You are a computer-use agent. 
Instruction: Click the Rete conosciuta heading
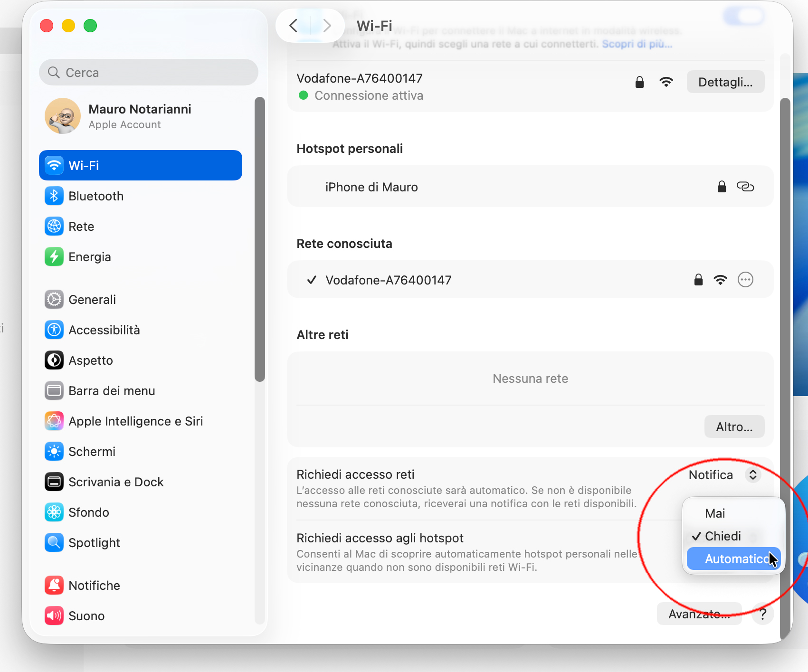(344, 244)
